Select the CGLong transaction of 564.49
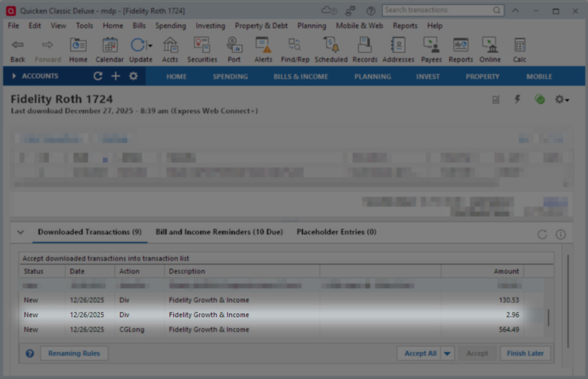Image resolution: width=588 pixels, height=379 pixels. pyautogui.click(x=281, y=330)
